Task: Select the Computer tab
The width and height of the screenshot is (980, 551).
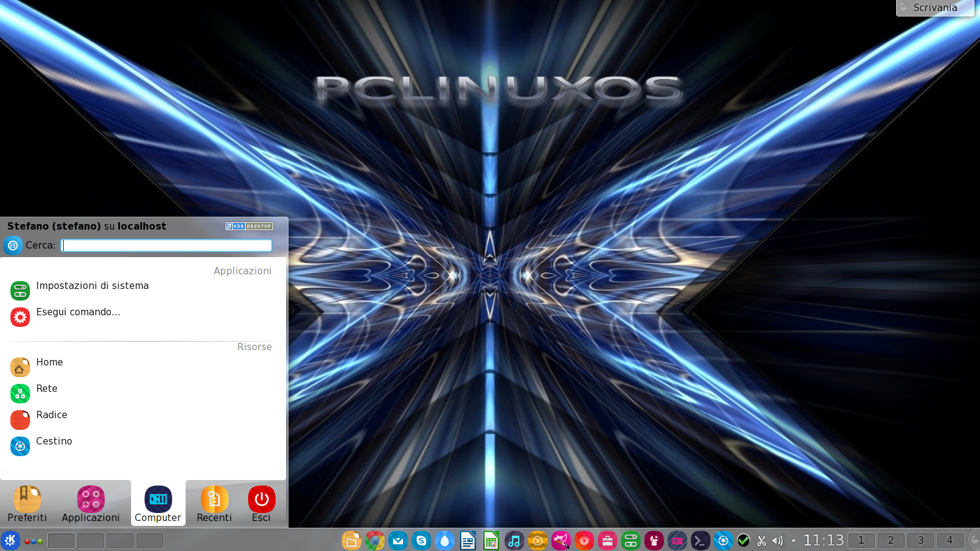Action: (x=158, y=504)
